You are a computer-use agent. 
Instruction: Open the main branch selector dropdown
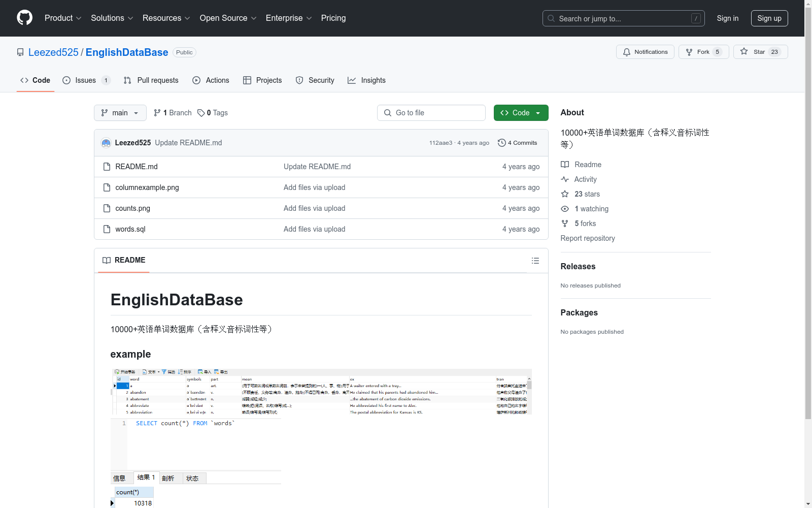coord(120,113)
